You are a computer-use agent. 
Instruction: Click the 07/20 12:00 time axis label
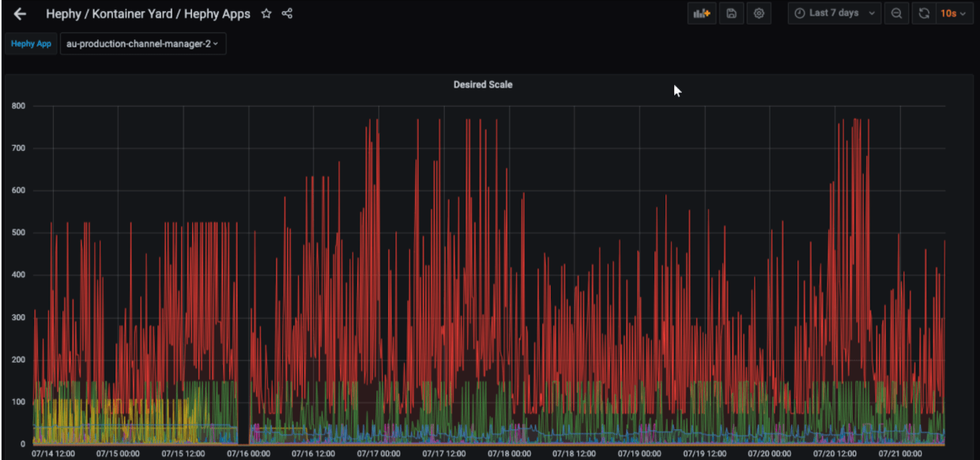click(x=835, y=454)
